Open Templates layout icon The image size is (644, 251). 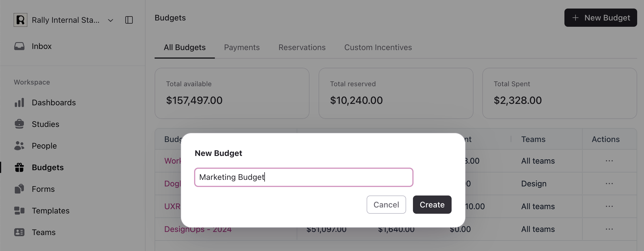click(19, 211)
